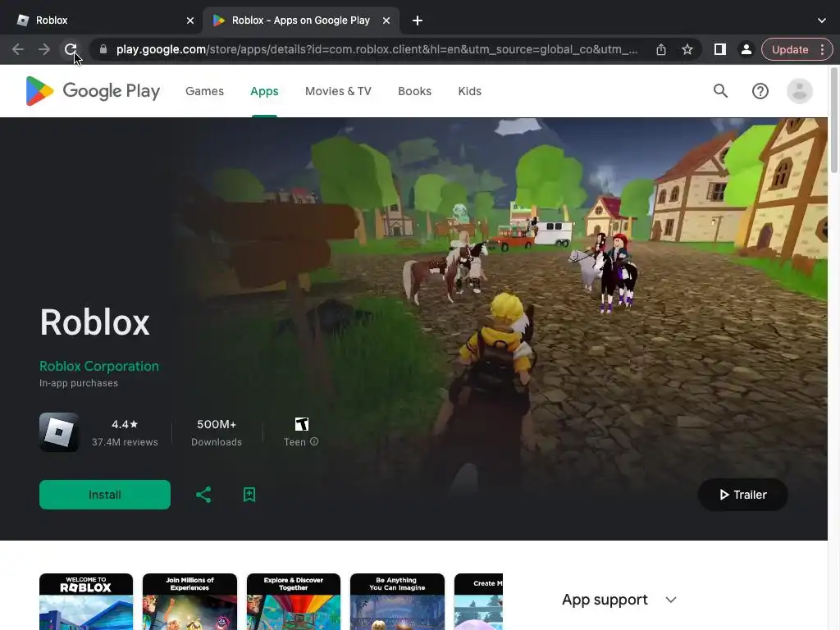The width and height of the screenshot is (840, 630).
Task: Click the page vertical scrollbar
Action: click(x=833, y=120)
